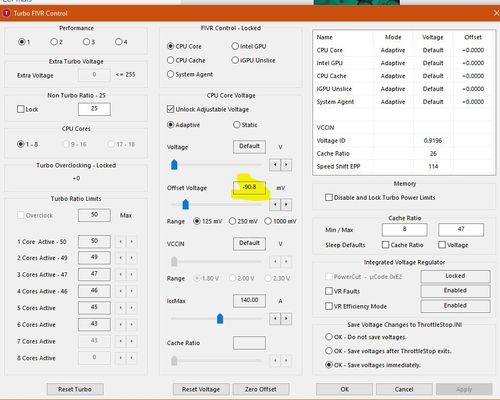Increase 5 Cores Active ratio
The width and height of the screenshot is (500, 400).
(132, 308)
